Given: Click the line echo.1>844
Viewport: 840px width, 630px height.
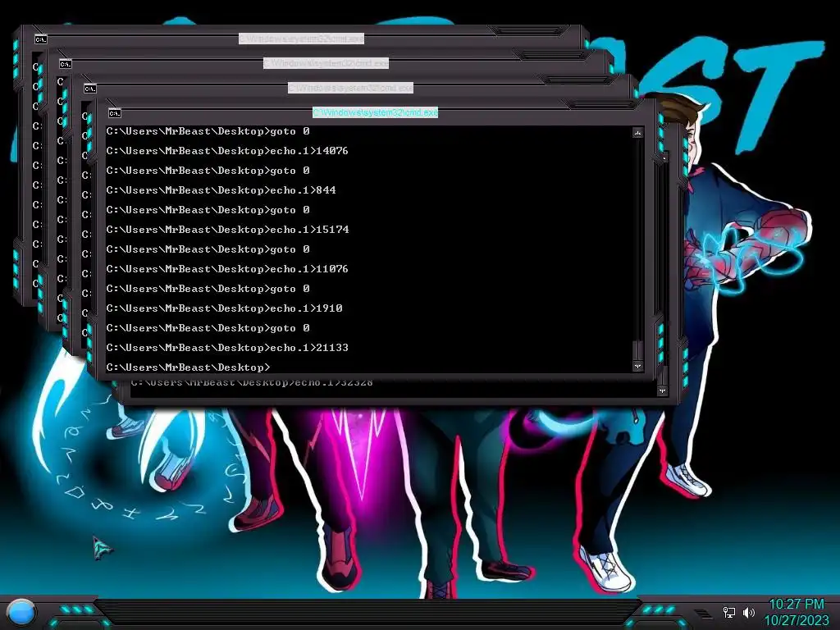Looking at the screenshot, I should coord(221,190).
